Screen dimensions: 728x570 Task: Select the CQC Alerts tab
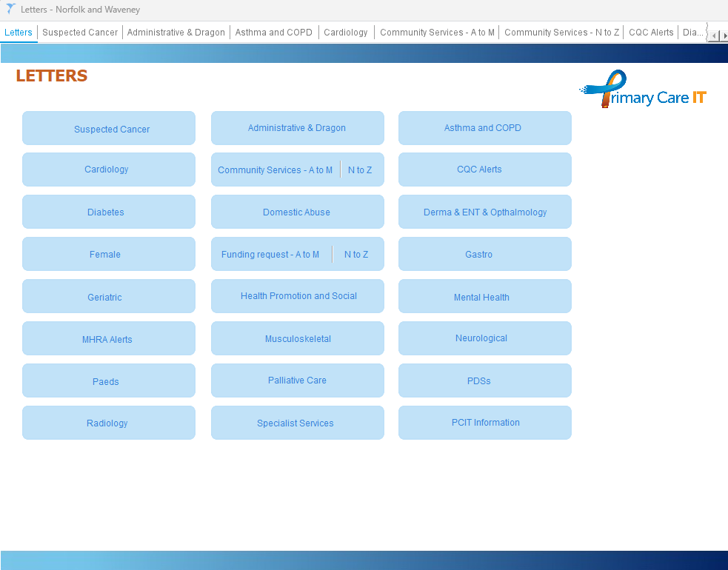coord(651,33)
